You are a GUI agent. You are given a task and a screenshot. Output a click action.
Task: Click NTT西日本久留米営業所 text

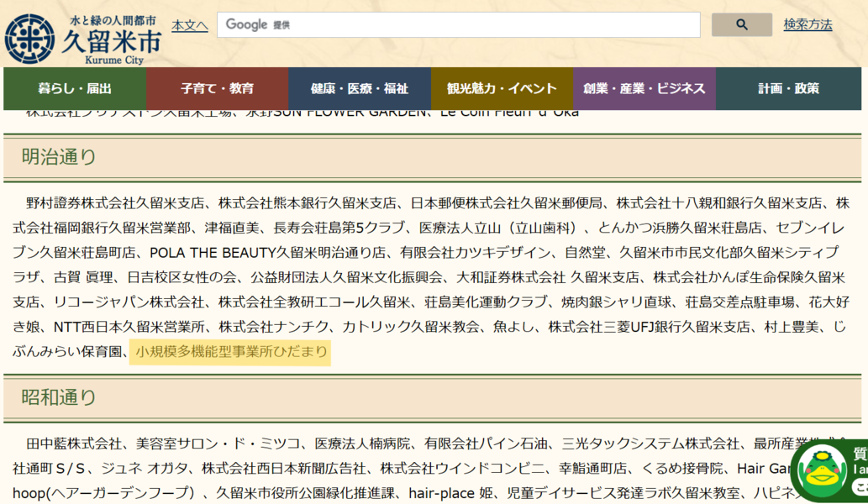coord(129,327)
